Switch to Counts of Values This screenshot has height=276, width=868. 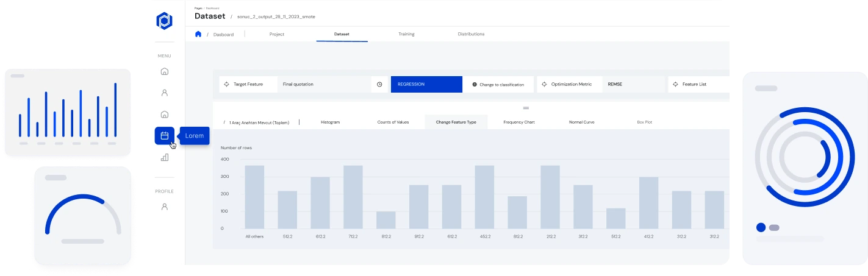click(x=393, y=122)
